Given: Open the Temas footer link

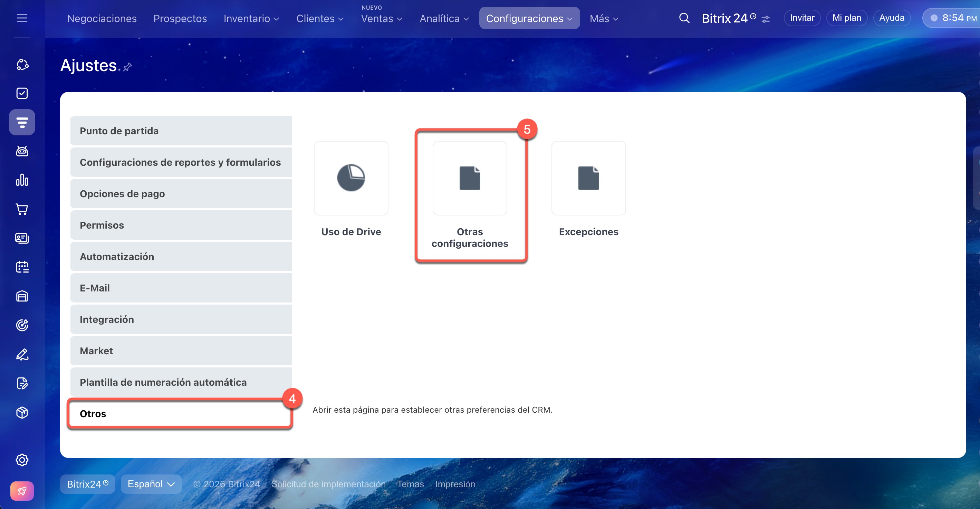Looking at the screenshot, I should point(410,484).
